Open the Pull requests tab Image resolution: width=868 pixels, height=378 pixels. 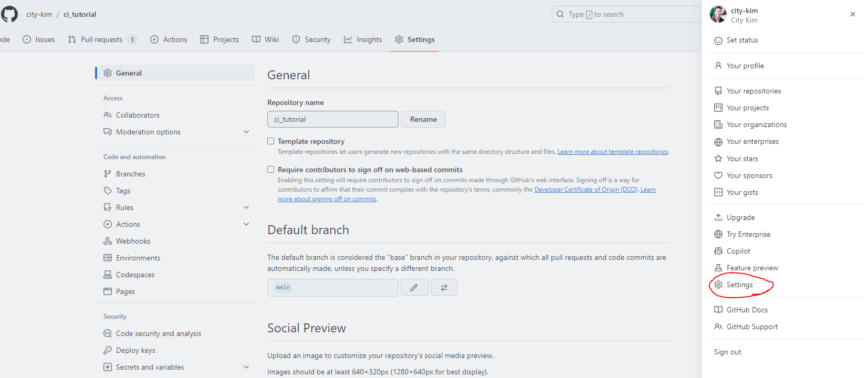[102, 39]
